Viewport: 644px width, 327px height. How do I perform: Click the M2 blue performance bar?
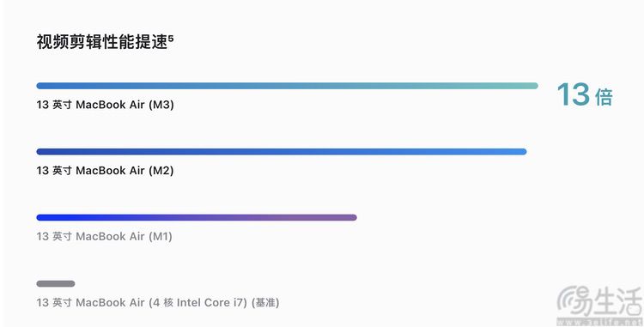(282, 152)
